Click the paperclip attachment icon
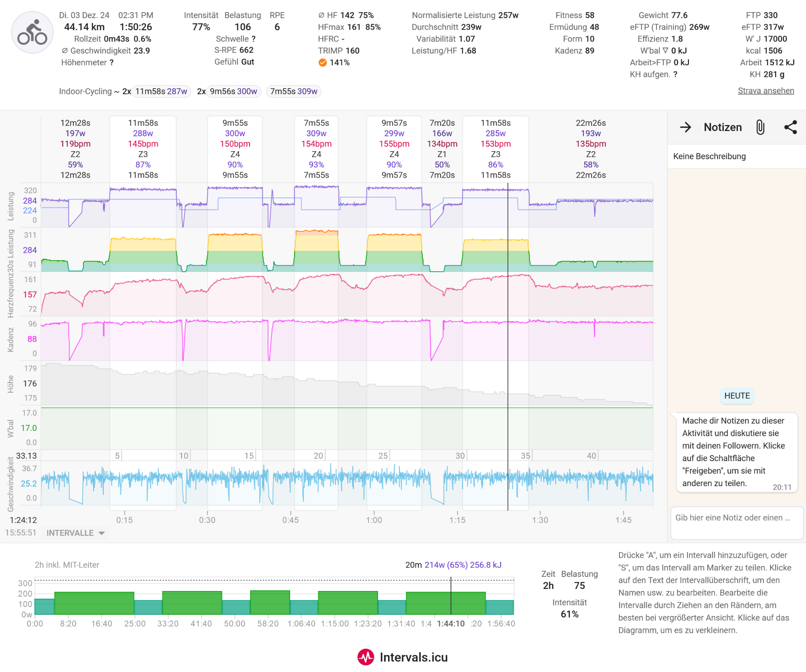This screenshot has height=672, width=806. (x=760, y=127)
